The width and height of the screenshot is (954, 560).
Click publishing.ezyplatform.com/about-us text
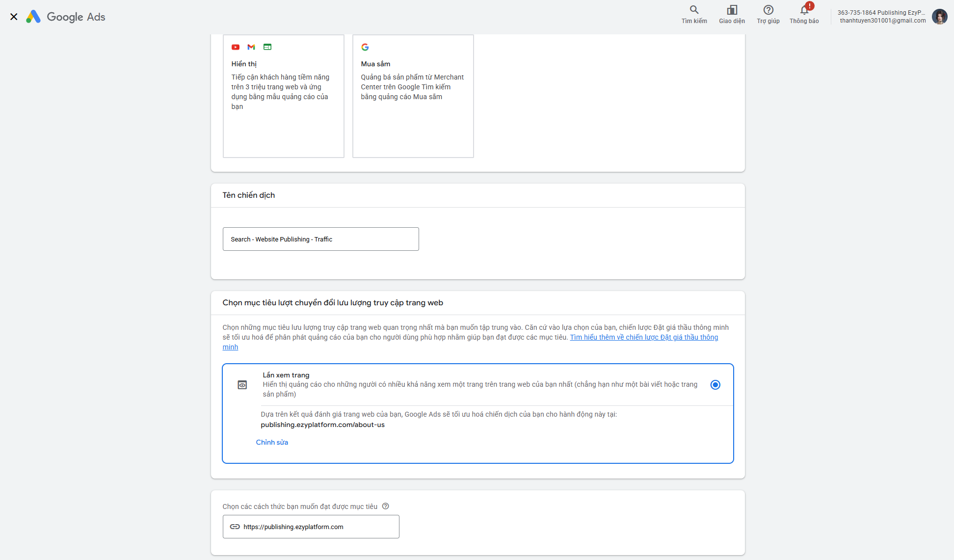322,425
